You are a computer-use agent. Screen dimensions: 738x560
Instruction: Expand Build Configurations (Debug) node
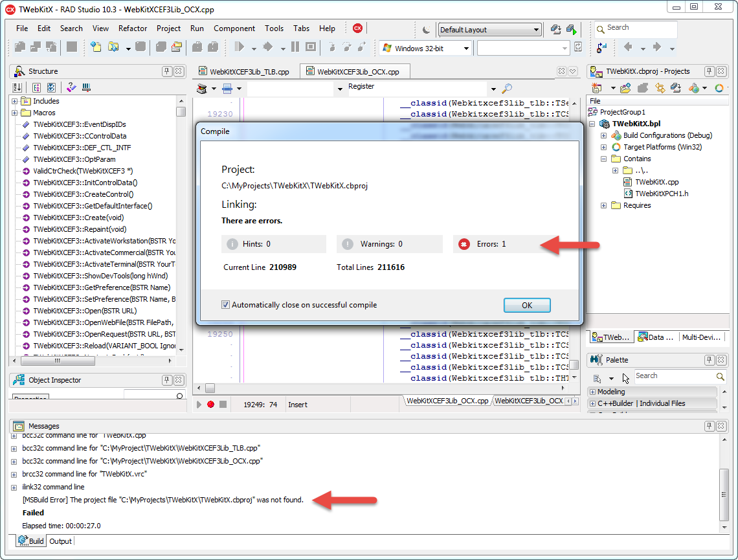click(603, 135)
